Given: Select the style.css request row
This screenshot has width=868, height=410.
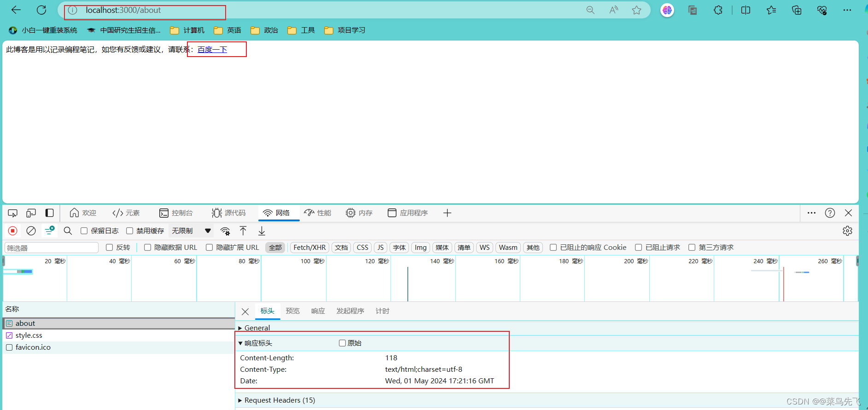Looking at the screenshot, I should [x=119, y=335].
